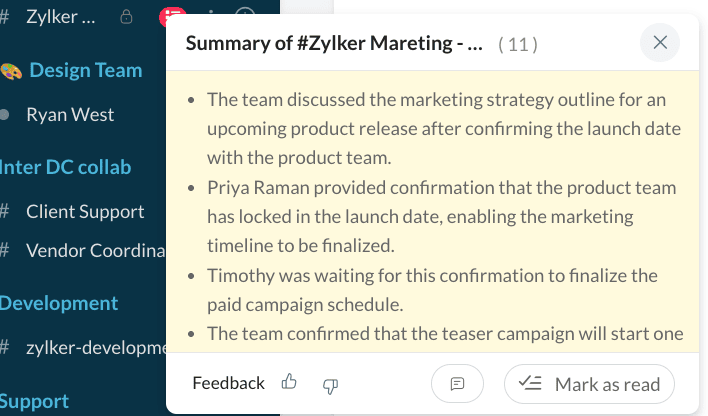The image size is (708, 416).
Task: Click the Ryan West status indicator dot
Action: tap(5, 115)
